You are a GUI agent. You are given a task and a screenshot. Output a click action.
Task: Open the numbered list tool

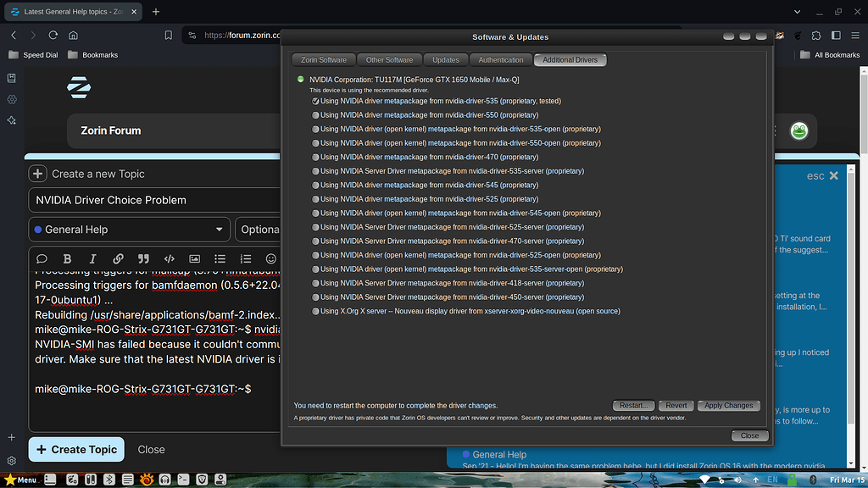point(244,258)
